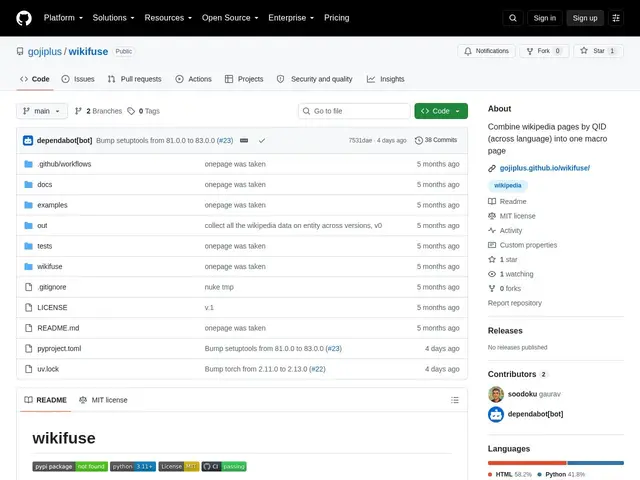Expand the Platform menu
Viewport: 640px width, 480px height.
[63, 18]
